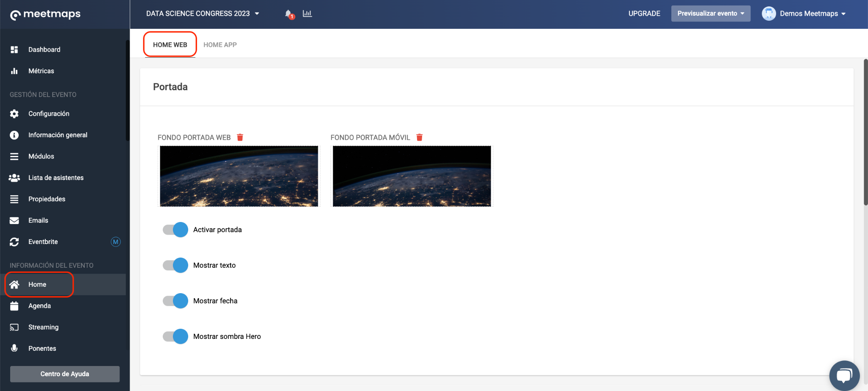Click the Dashboard grid icon
Viewport: 868px width, 391px height.
14,50
